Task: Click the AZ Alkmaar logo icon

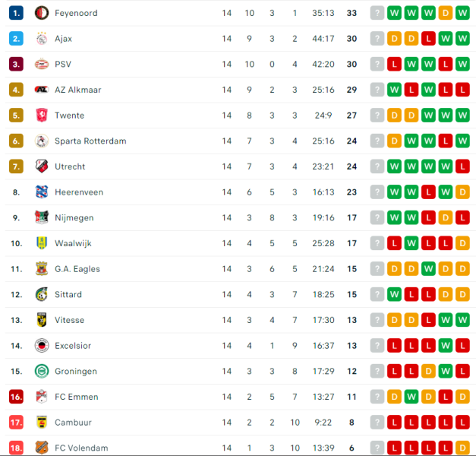Action: (x=41, y=90)
